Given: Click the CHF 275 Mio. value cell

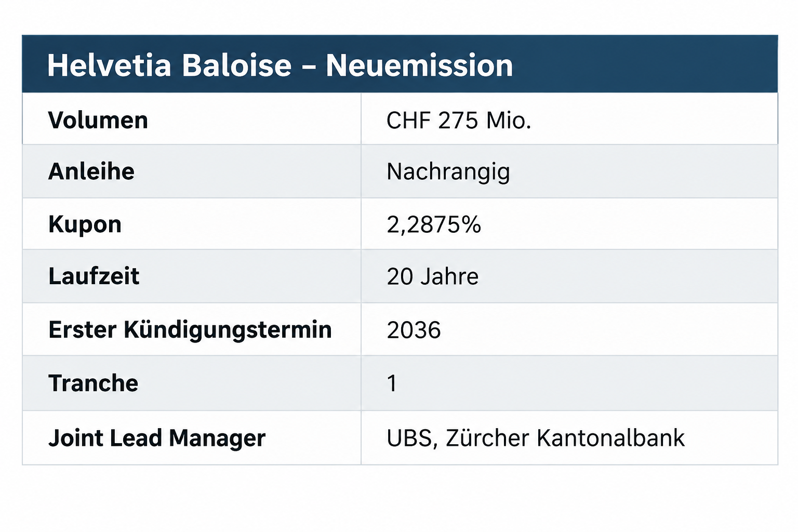Looking at the screenshot, I should click(x=459, y=121).
